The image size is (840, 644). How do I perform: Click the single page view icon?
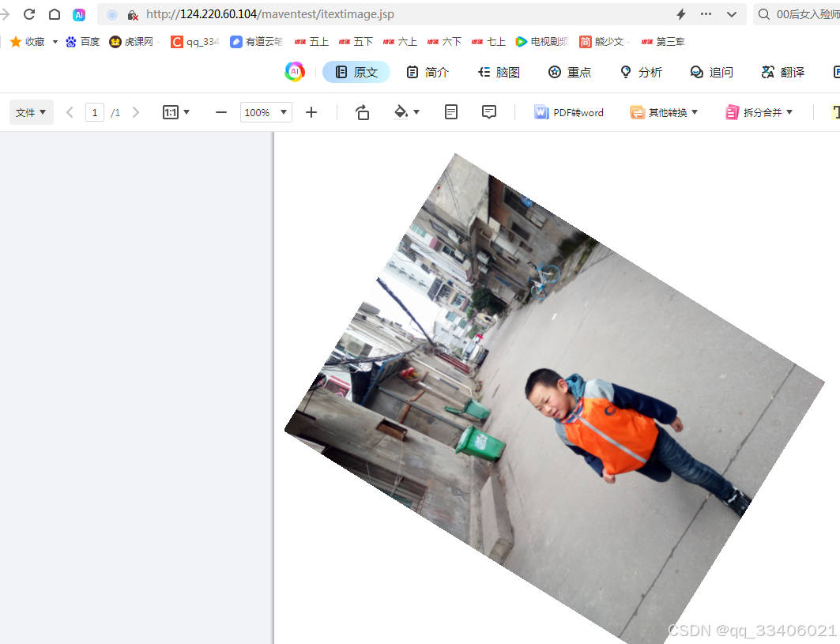tap(451, 112)
